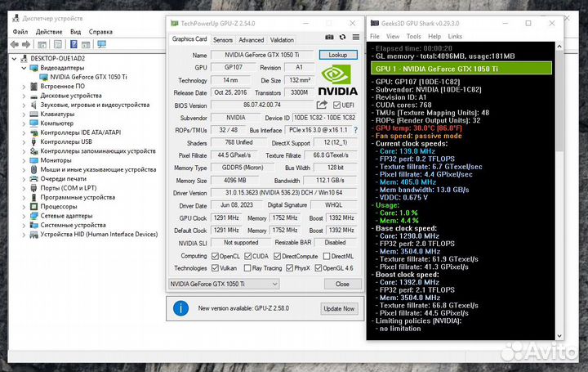Toggle the CUDA checkbox
Screen dimensions: 588x372
pyautogui.click(x=248, y=256)
